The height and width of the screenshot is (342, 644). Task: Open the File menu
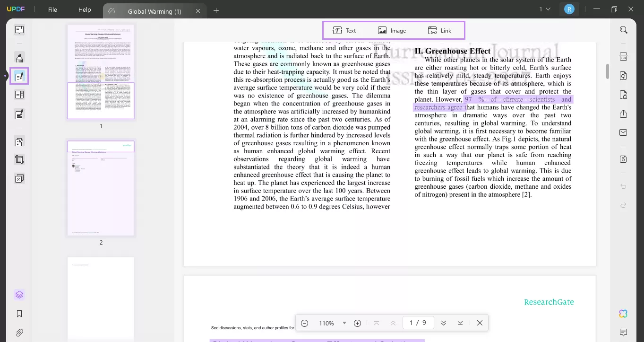pos(52,9)
